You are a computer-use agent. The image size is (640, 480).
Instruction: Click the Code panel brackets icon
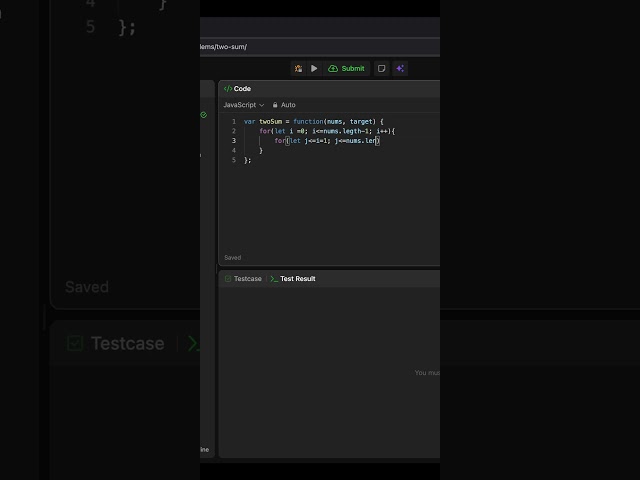point(228,89)
